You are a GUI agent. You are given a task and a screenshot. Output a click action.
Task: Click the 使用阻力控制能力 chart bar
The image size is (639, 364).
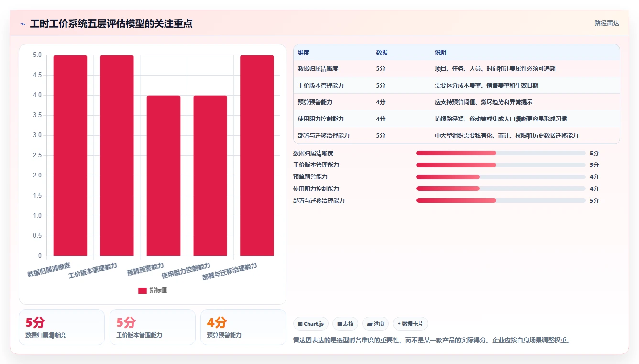(210, 176)
